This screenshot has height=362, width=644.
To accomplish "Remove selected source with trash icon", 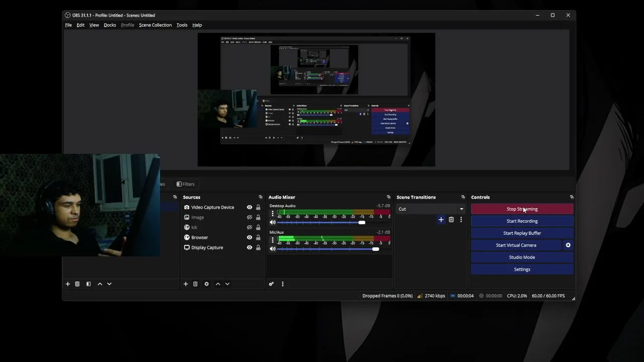I will tap(195, 284).
